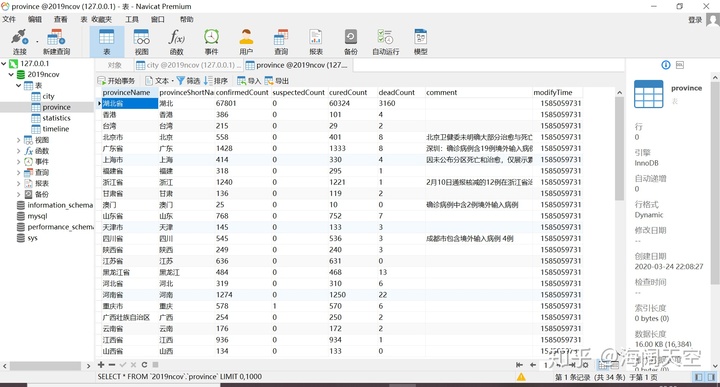The width and height of the screenshot is (720, 387).
Task: Expand the 函数 tree node
Action: tap(19, 151)
